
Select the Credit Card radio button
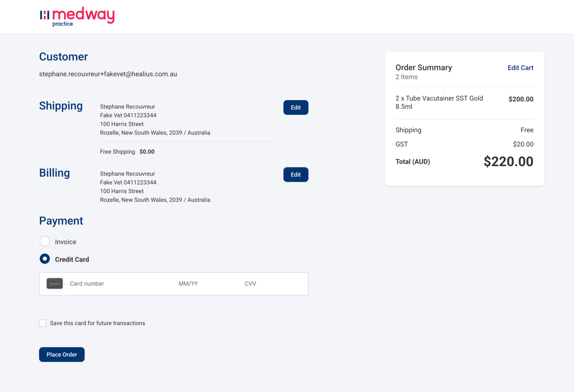click(x=45, y=259)
